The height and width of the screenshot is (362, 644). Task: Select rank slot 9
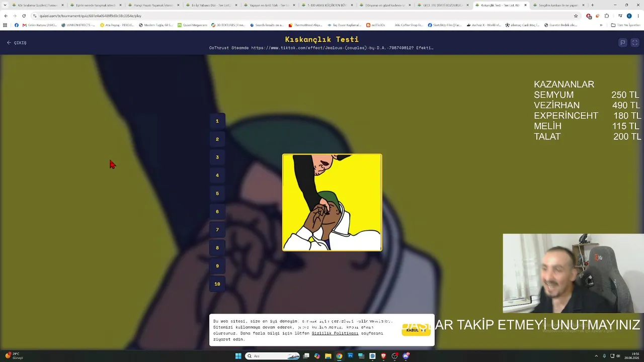[x=217, y=266]
